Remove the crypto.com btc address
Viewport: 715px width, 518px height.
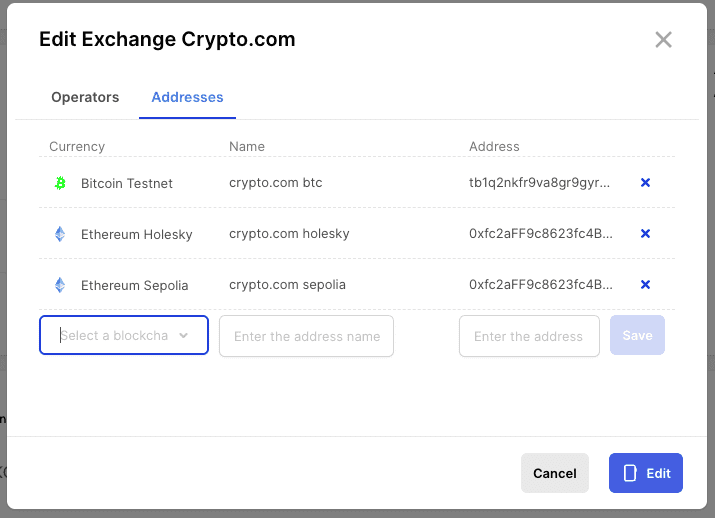tap(645, 183)
